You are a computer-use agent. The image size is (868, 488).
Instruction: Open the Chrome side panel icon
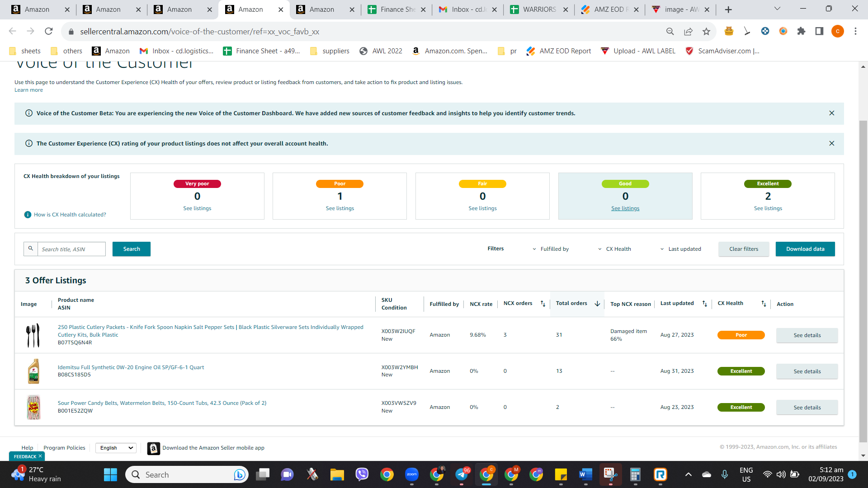click(x=819, y=31)
